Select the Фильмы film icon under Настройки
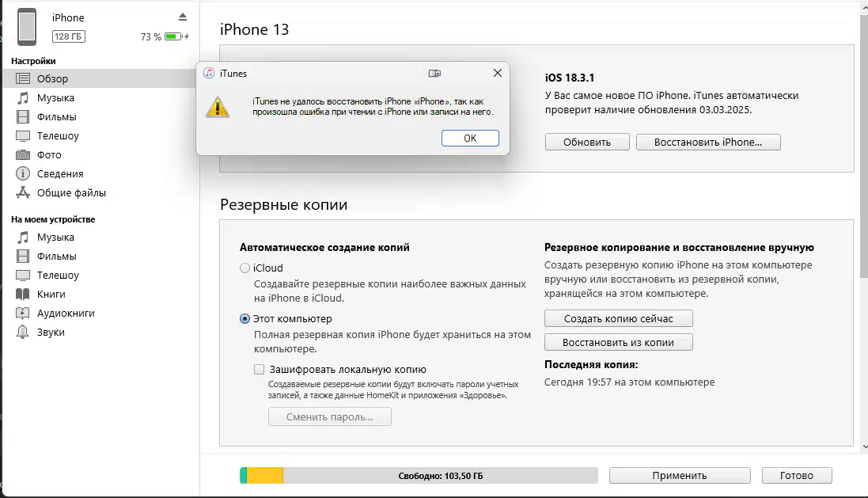Image resolution: width=868 pixels, height=498 pixels. point(23,117)
